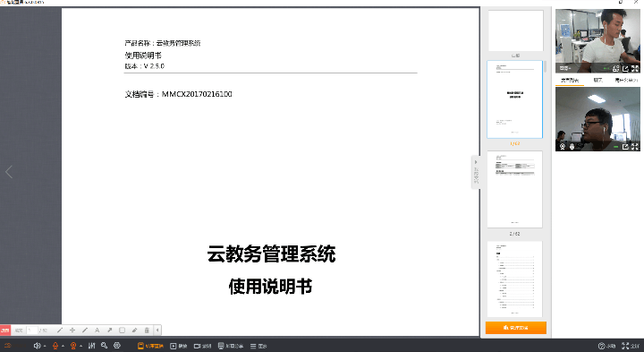Select the eraser tool
This screenshot has width=644, height=352.
(134, 331)
